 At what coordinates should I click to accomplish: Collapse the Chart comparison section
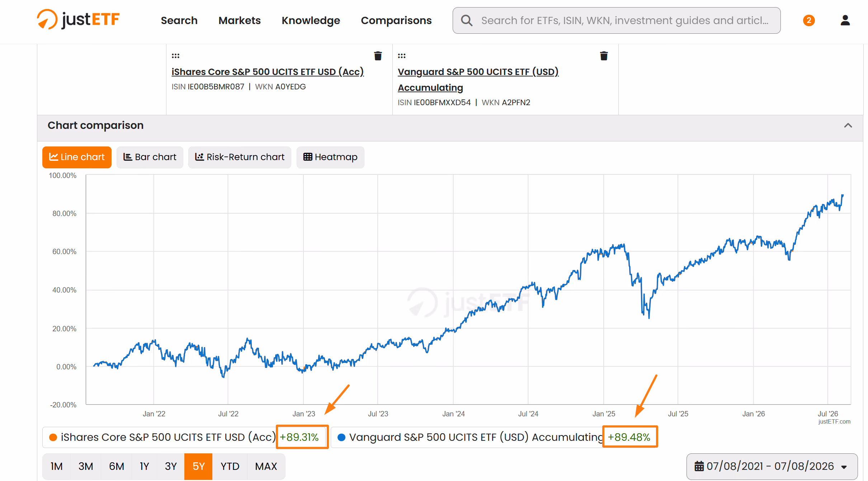coord(848,125)
